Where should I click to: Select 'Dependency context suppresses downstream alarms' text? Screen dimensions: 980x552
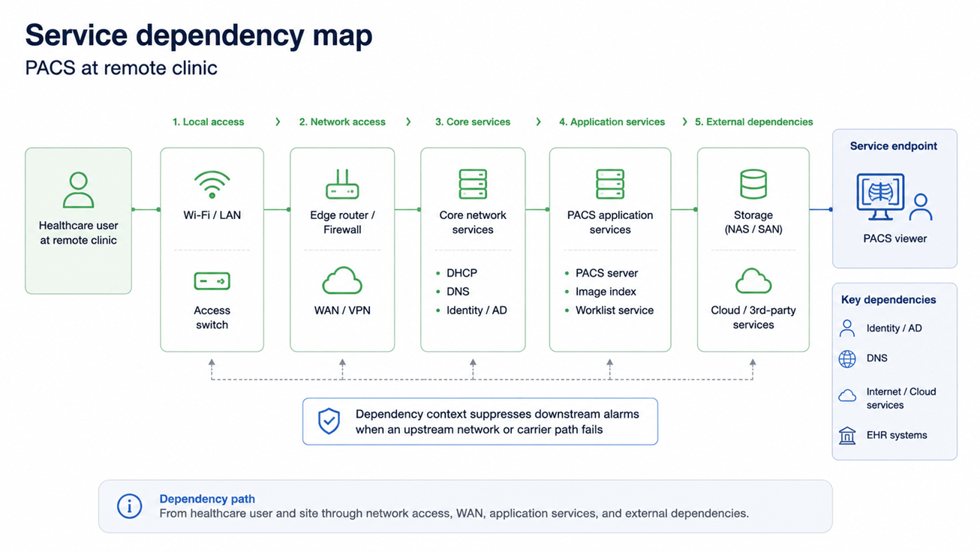tap(498, 414)
